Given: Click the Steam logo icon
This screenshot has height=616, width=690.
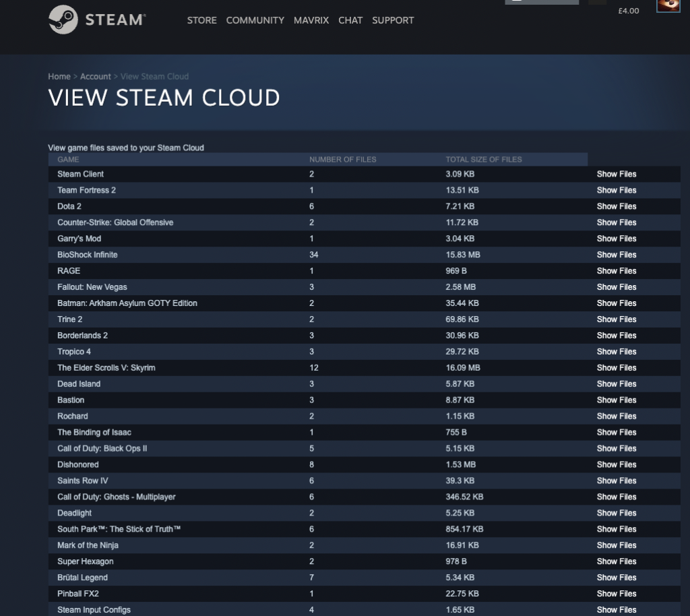Looking at the screenshot, I should (63, 20).
